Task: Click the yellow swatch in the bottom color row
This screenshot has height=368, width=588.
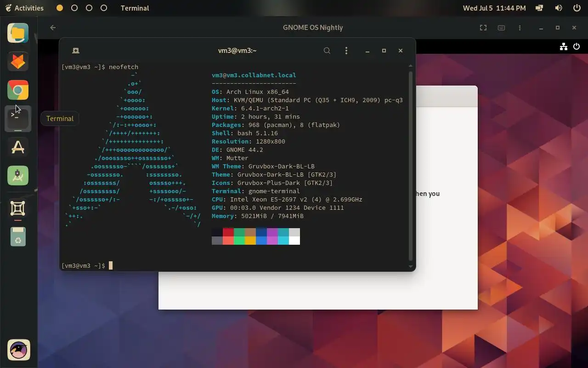Action: tap(250, 241)
